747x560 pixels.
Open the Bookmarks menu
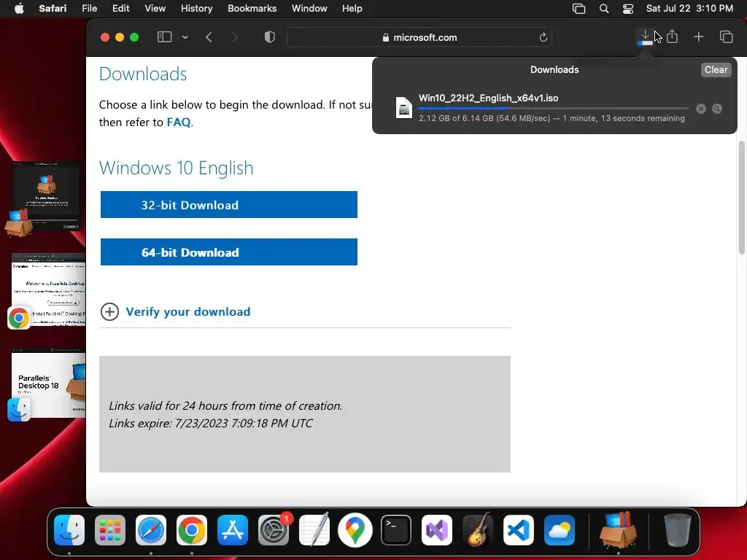[x=252, y=9]
